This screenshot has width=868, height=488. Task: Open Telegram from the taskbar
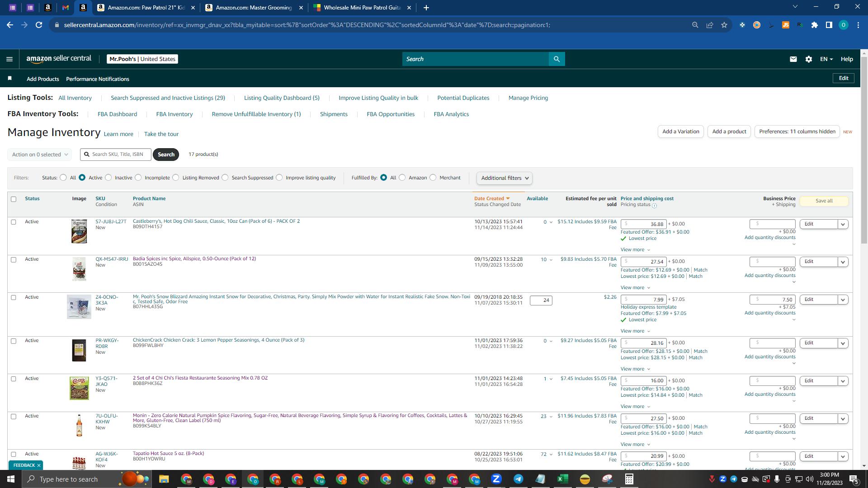(x=519, y=479)
